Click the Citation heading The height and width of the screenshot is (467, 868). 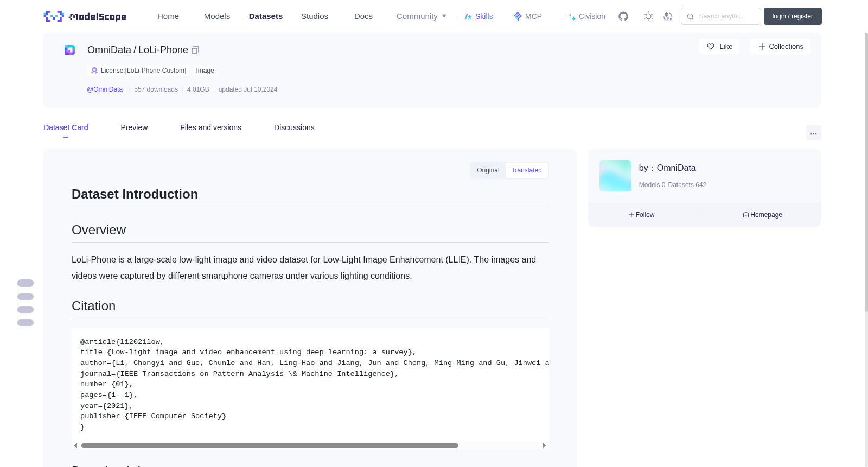(x=94, y=306)
